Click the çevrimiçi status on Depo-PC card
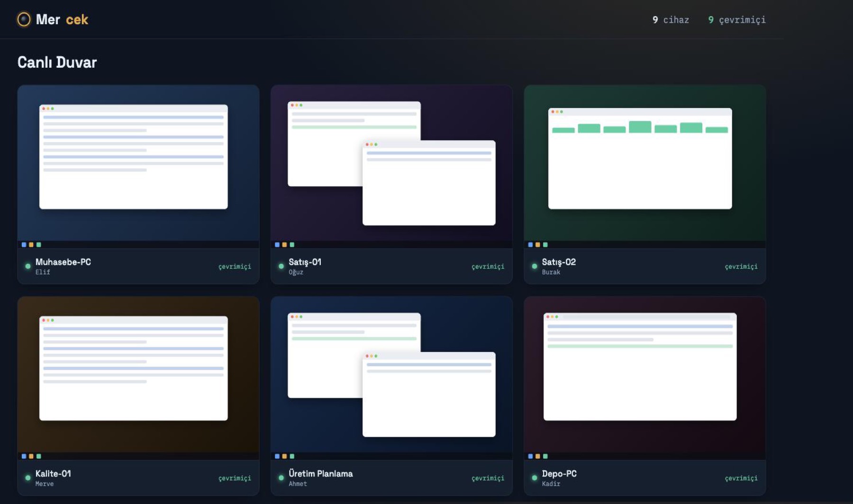The image size is (853, 504). [741, 478]
